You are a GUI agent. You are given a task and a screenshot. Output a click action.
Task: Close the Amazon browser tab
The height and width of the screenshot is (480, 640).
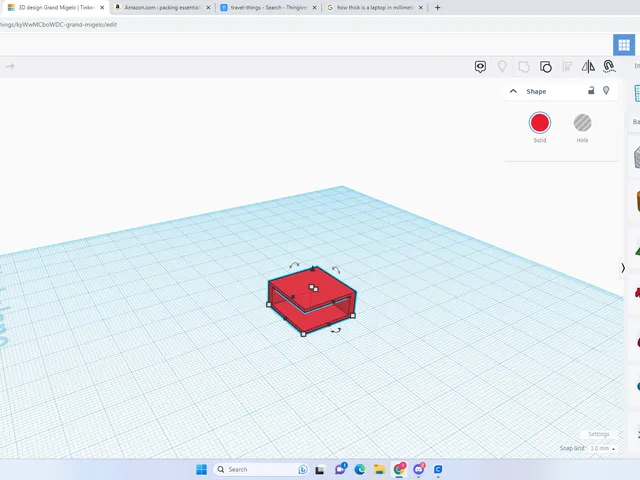(x=208, y=7)
